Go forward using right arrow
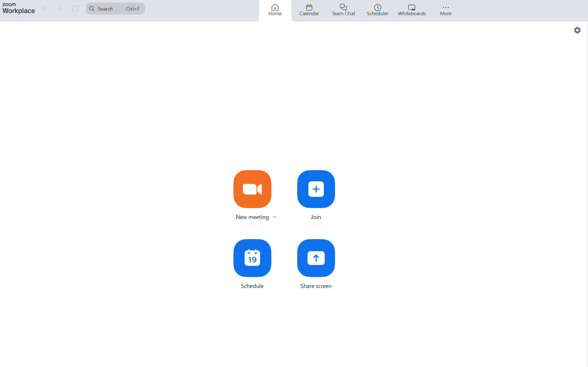 [x=60, y=9]
